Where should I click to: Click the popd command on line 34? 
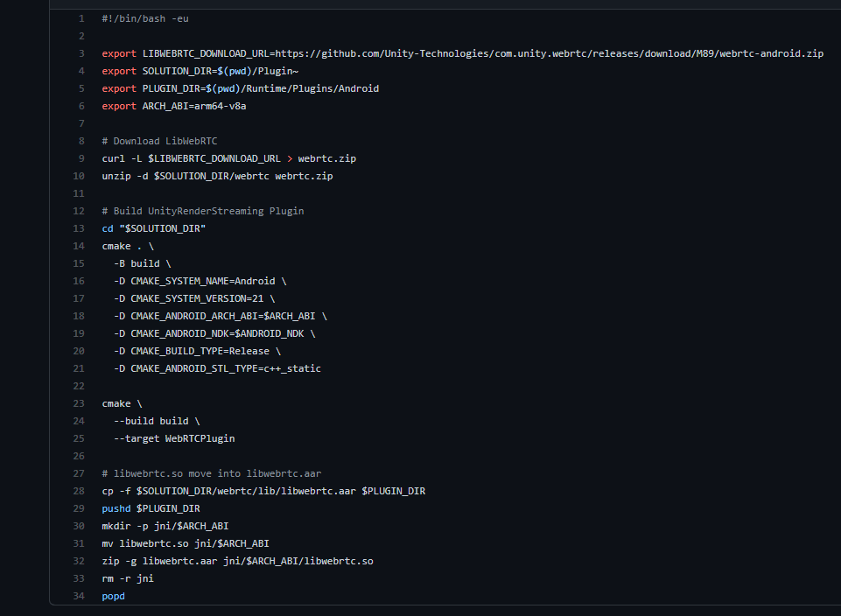pos(113,596)
